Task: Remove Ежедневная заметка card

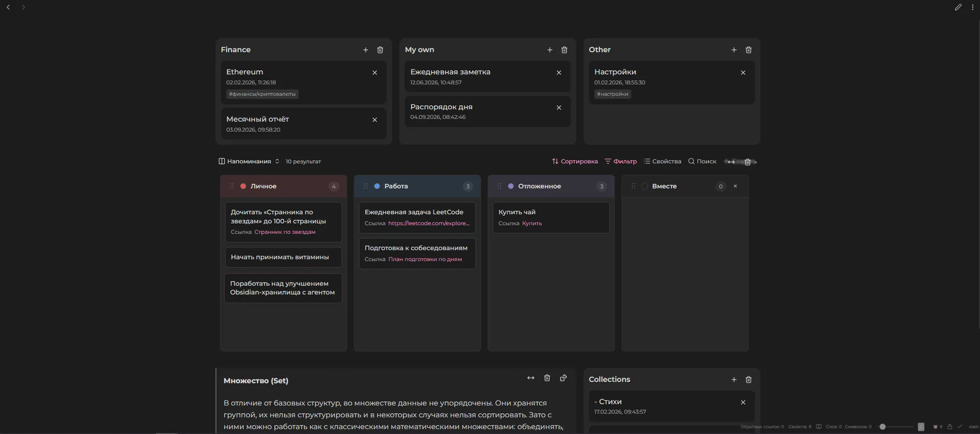Action: pos(559,73)
